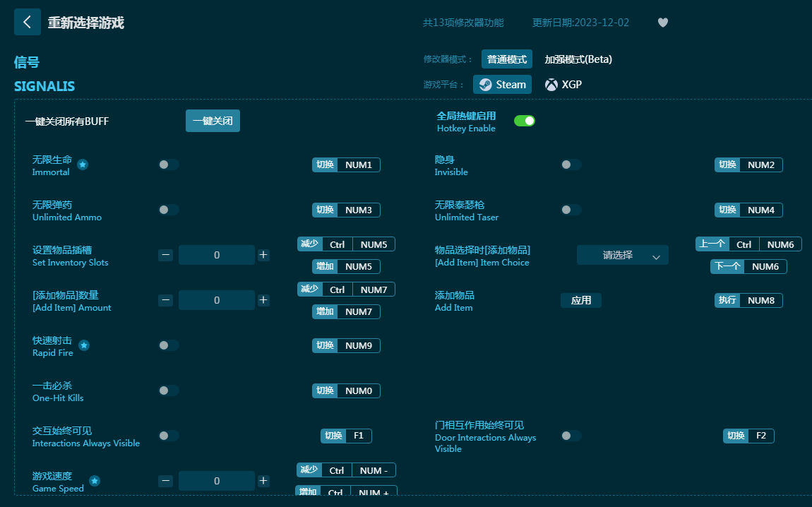Enable the Unlimited Ammo toggle

click(168, 210)
